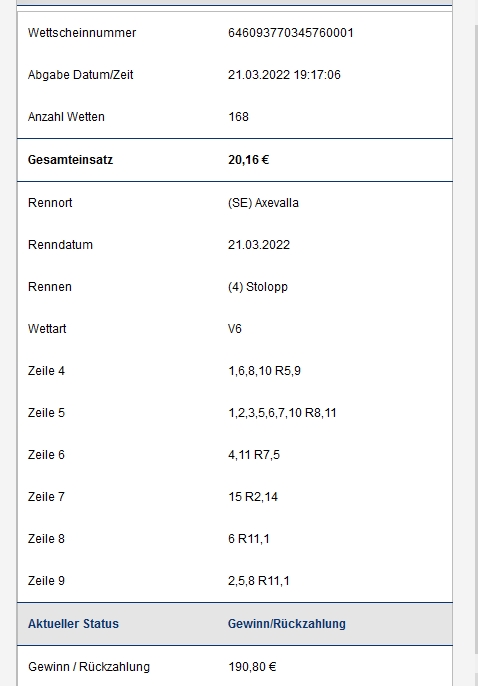Click the Gesamteinsatz bold row label
This screenshot has width=478, height=686.
pos(70,160)
